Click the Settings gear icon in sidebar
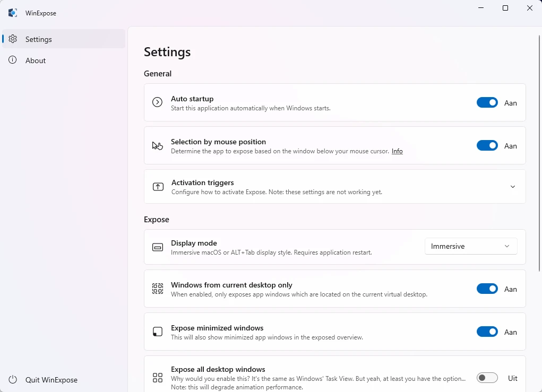 [13, 39]
